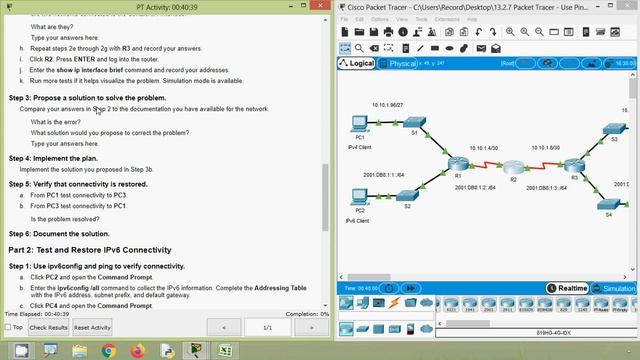Launch the Activity Wizard icon
The width and height of the screenshot is (640, 360).
coord(418,32)
